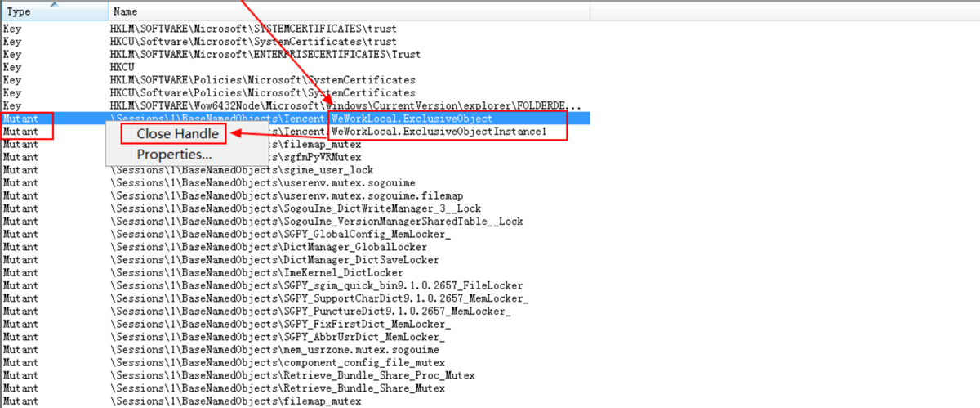
Task: Select the Retrieve_Bundle_Share_Proc_Mutex row
Action: click(x=294, y=376)
